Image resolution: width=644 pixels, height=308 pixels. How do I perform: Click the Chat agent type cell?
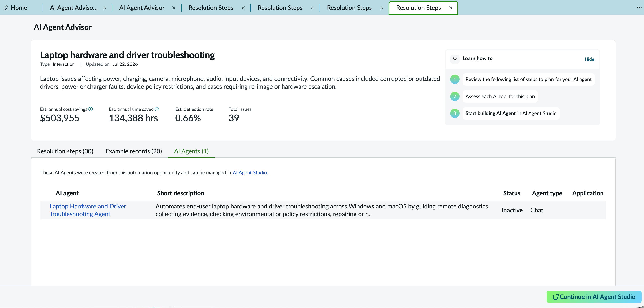(x=537, y=210)
